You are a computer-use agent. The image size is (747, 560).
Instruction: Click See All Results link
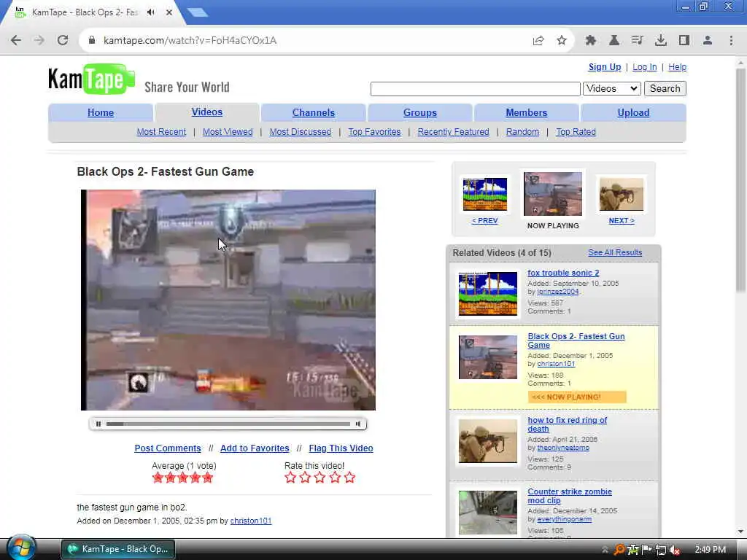click(615, 252)
